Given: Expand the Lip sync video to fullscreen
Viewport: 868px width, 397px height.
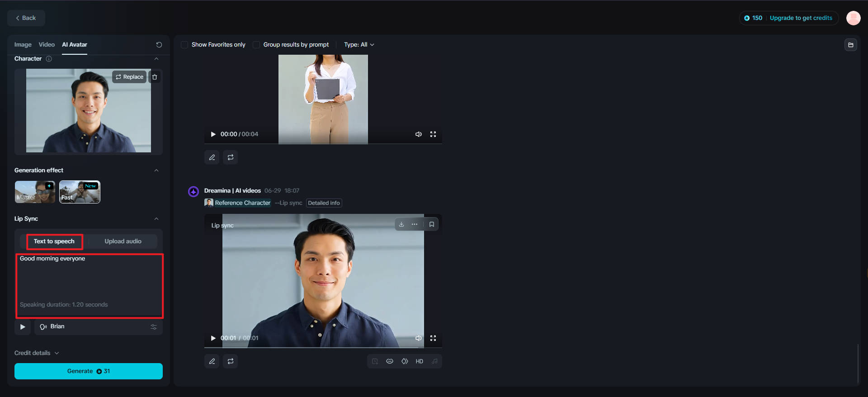Looking at the screenshot, I should point(433,338).
